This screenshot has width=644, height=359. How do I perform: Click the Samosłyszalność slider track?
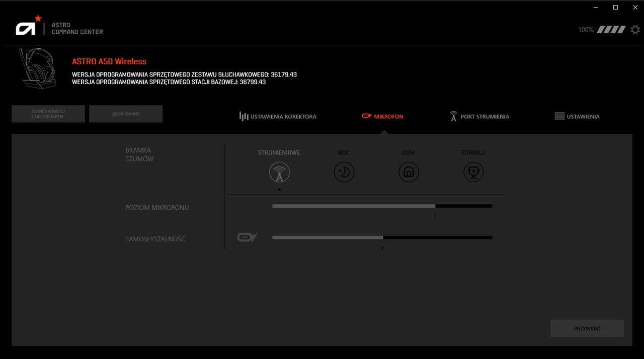[382, 237]
